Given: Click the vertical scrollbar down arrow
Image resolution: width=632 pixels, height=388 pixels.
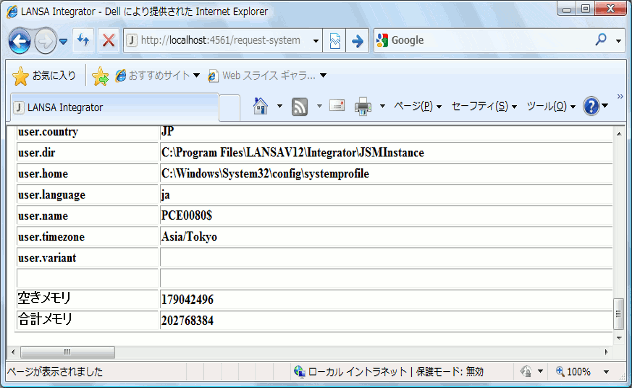Looking at the screenshot, I should [619, 338].
